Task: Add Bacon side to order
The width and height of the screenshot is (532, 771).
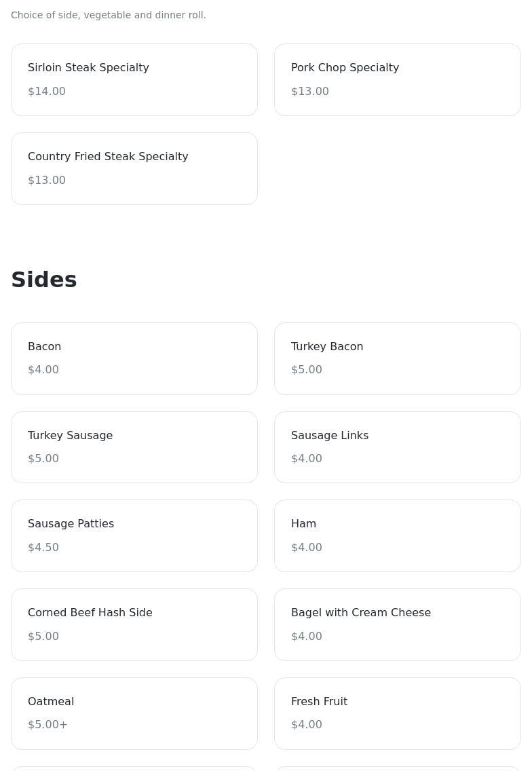Action: pyautogui.click(x=134, y=358)
